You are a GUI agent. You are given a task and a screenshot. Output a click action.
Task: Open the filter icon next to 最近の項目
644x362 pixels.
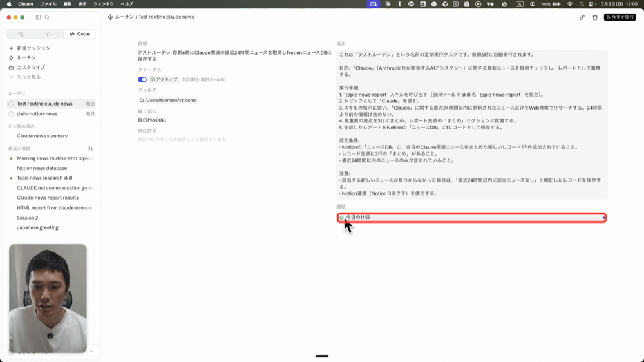pyautogui.click(x=90, y=148)
